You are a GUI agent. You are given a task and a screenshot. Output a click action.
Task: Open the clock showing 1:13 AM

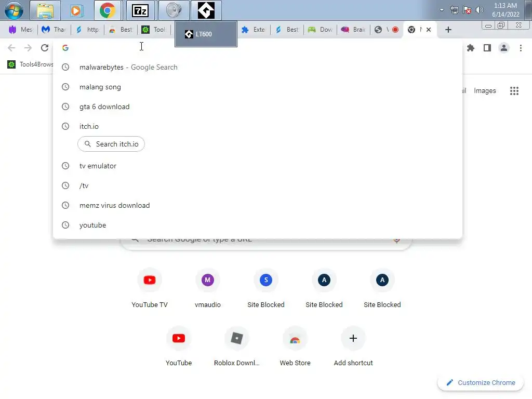tap(506, 10)
